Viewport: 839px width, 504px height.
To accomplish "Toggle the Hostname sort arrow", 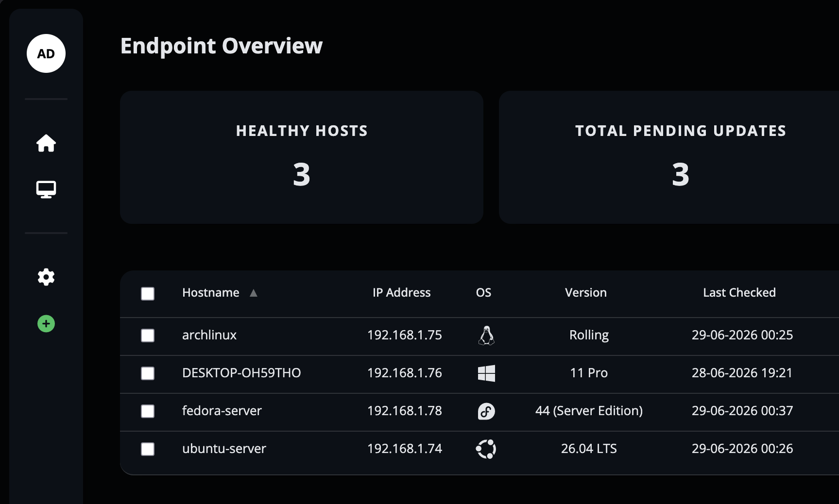I will 254,293.
